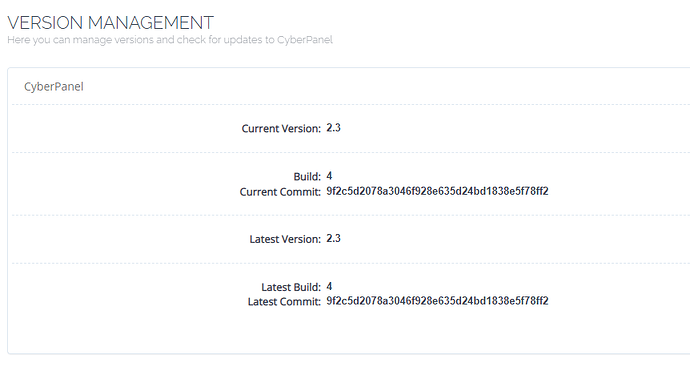
Task: Select the Current Commit label
Action: coord(280,192)
